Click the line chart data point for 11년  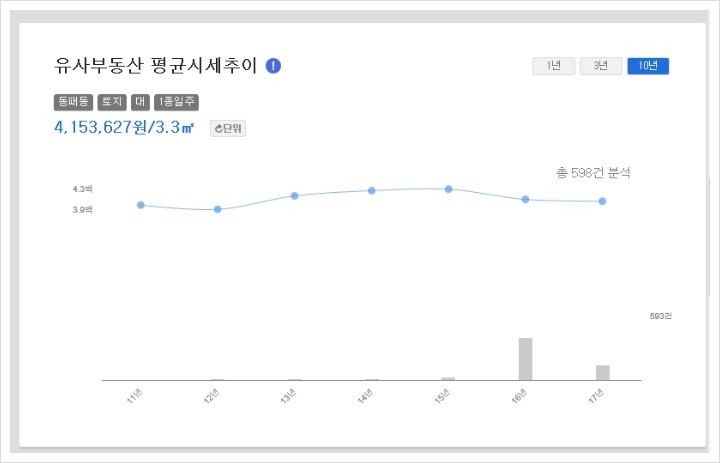(x=141, y=205)
